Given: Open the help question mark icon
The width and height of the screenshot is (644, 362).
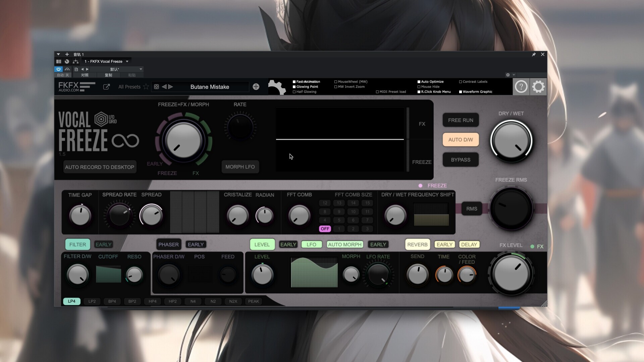Looking at the screenshot, I should click(x=521, y=87).
